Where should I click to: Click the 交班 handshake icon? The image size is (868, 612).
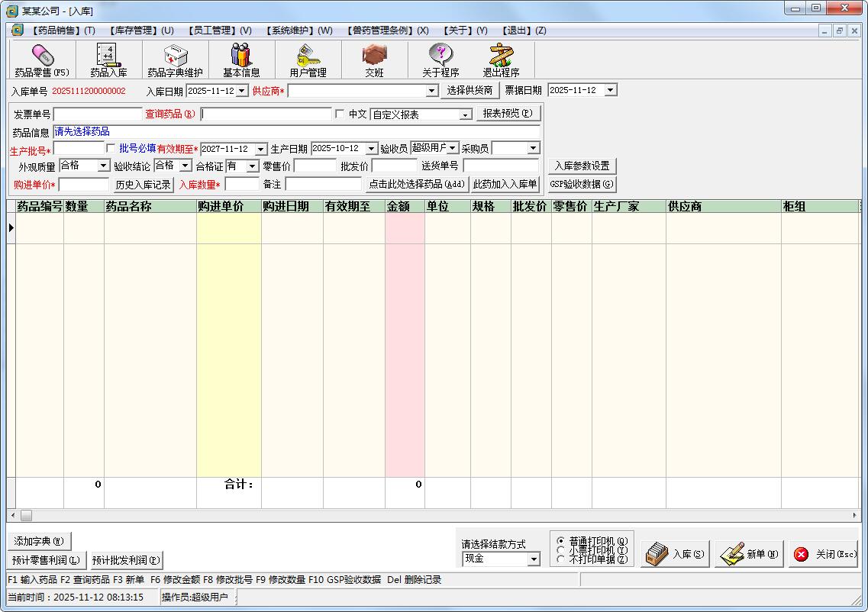point(374,60)
